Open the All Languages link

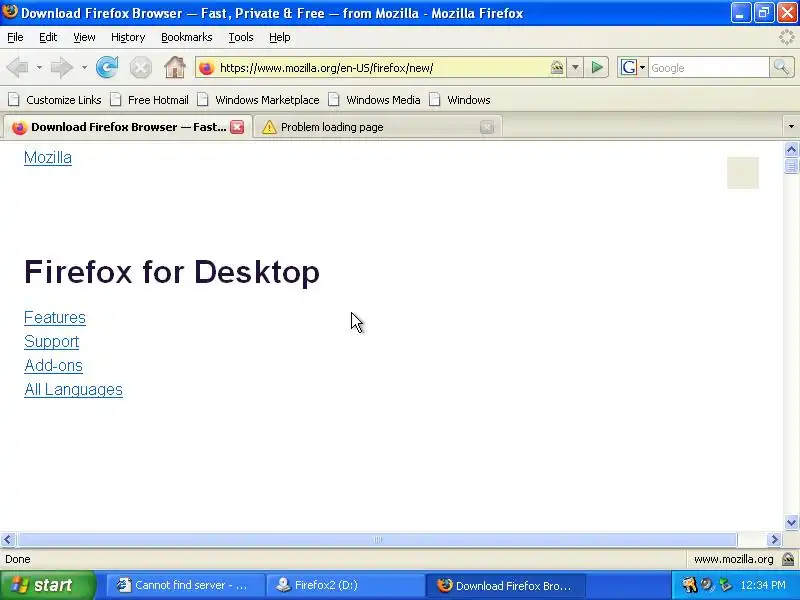[73, 389]
